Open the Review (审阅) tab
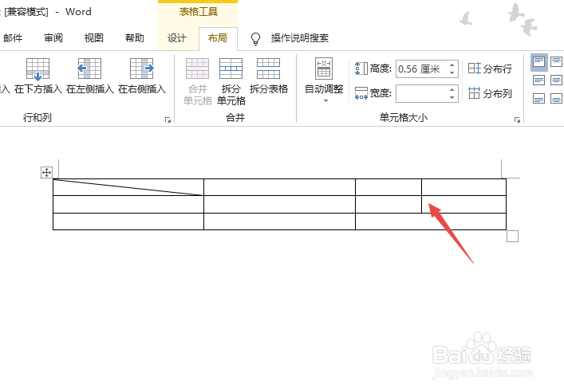Image resolution: width=564 pixels, height=392 pixels. pyautogui.click(x=53, y=38)
